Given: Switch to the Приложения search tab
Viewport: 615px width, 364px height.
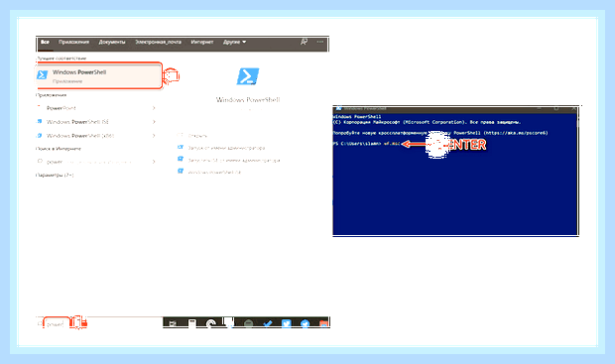Looking at the screenshot, I should [73, 42].
